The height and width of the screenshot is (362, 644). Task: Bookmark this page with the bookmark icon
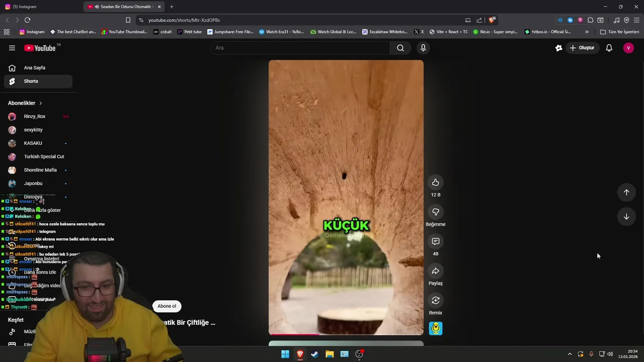[x=128, y=20]
